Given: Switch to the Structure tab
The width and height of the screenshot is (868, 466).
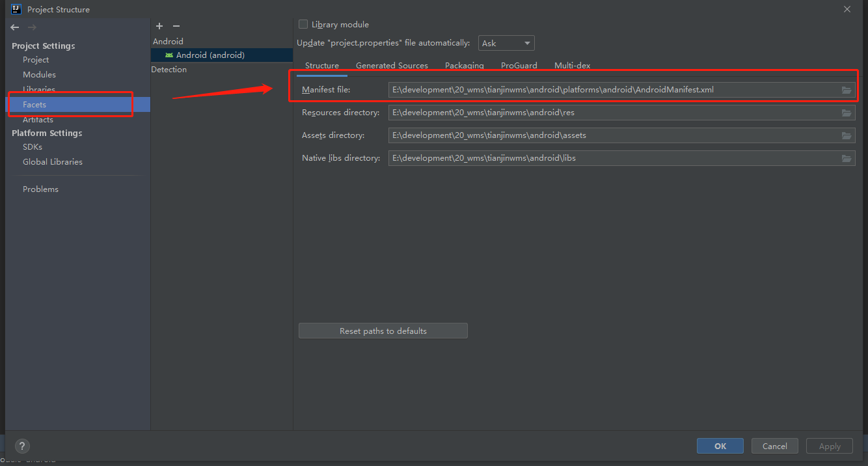Looking at the screenshot, I should tap(322, 66).
